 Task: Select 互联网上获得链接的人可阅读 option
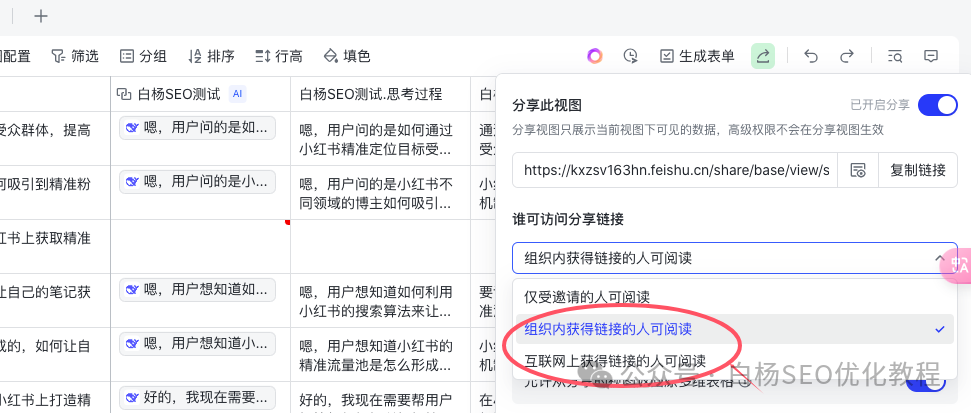[734, 361]
